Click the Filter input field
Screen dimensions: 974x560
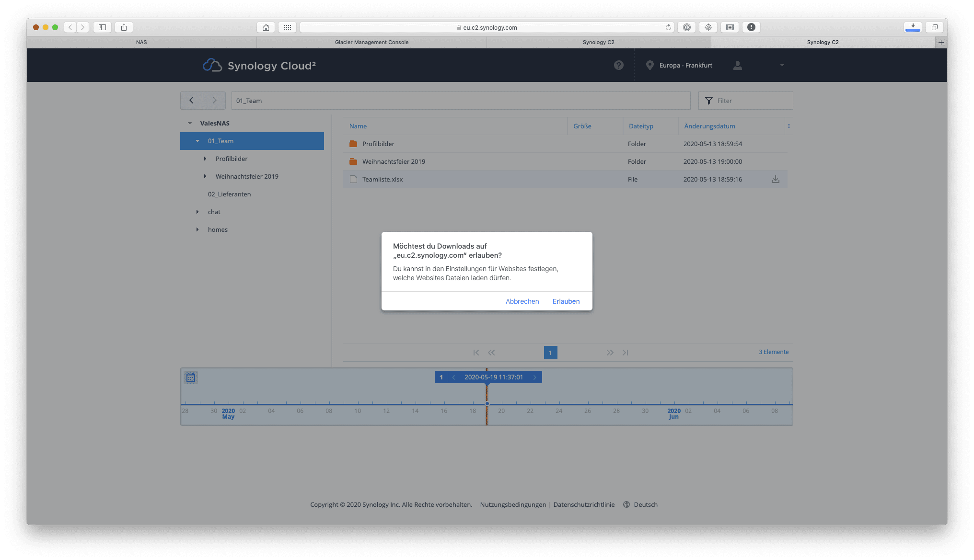pos(745,101)
